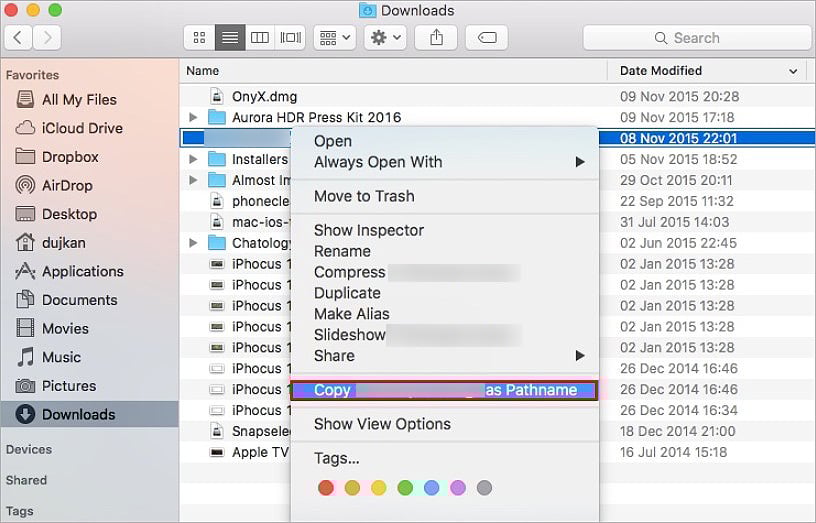Expand the Almost folder disclosure triangle
The image size is (816, 523).
tap(193, 180)
